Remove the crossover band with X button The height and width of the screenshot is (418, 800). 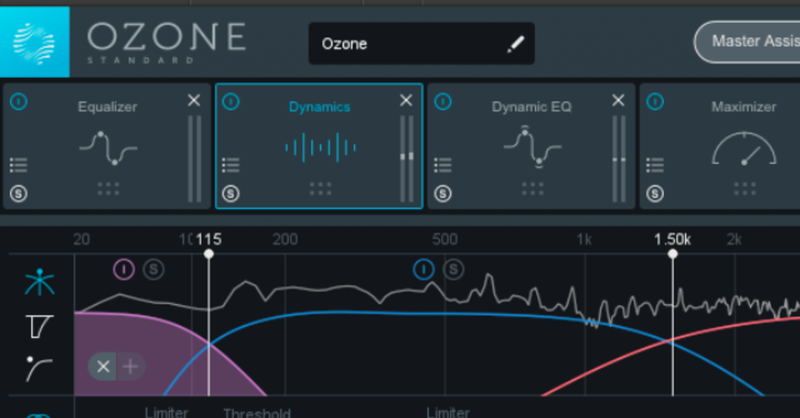click(x=103, y=366)
